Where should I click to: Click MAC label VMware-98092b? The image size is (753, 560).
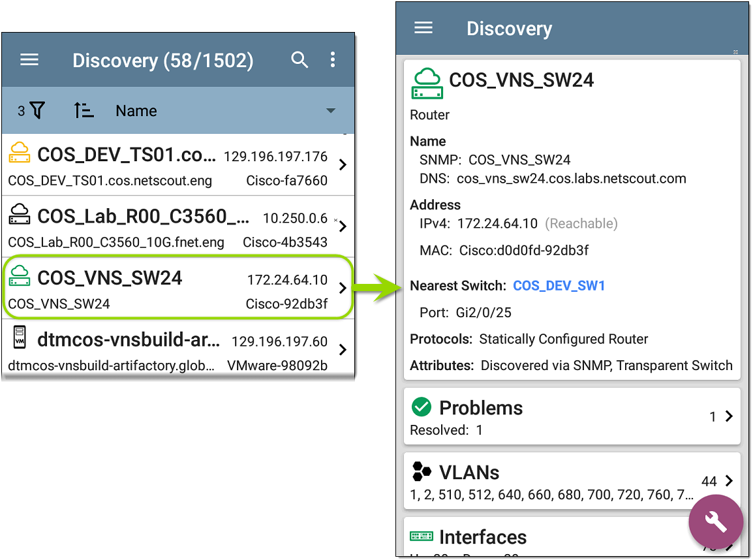pos(277,366)
